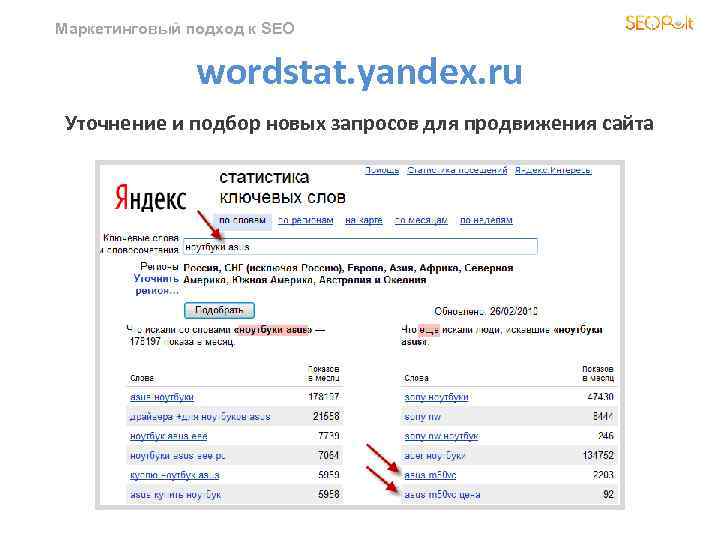The height and width of the screenshot is (540, 720).
Task: Open «Яндекс.Интересы» link
Action: pyautogui.click(x=553, y=170)
